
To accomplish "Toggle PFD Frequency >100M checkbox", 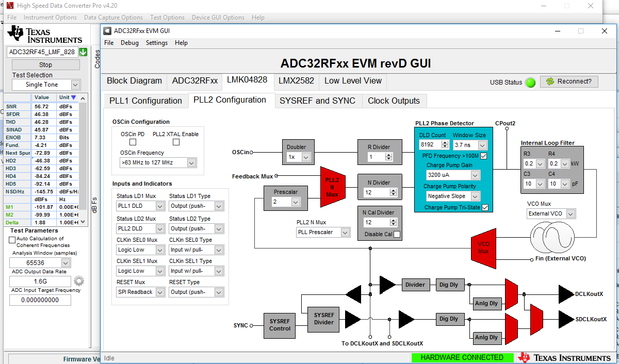I will point(484,156).
